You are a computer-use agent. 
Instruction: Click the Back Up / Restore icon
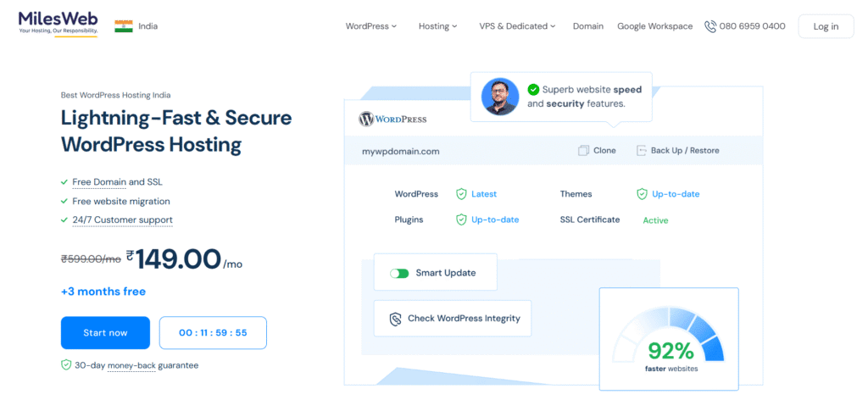[x=642, y=151]
